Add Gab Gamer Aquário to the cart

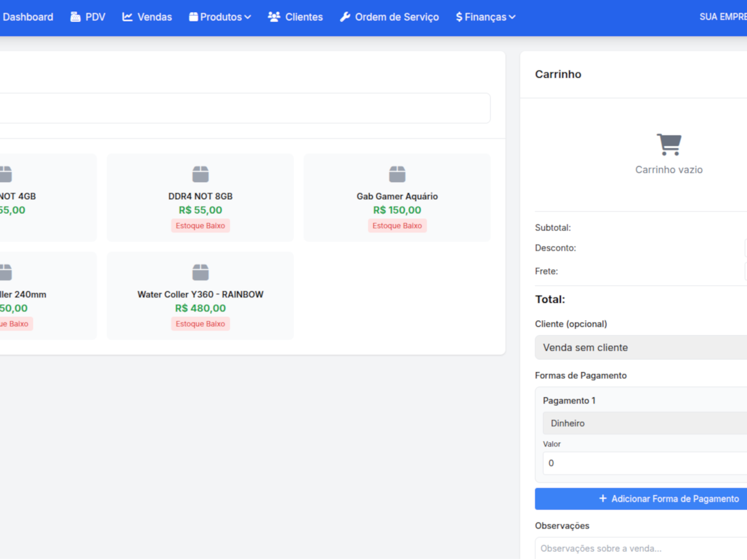[x=397, y=197]
